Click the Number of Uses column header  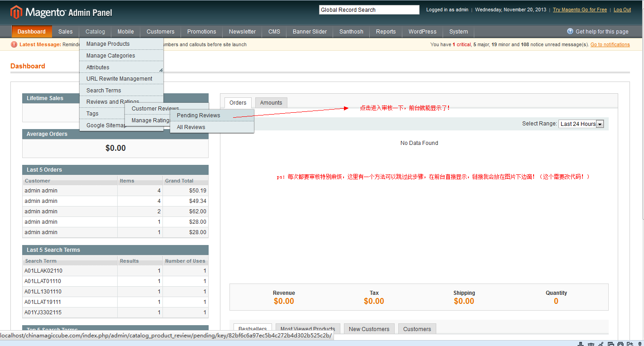click(x=185, y=261)
